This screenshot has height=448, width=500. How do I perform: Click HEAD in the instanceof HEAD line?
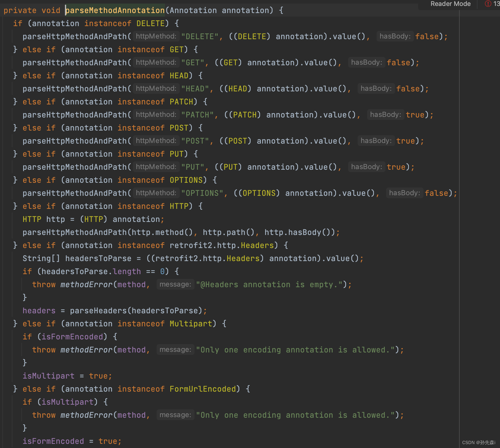tap(179, 76)
